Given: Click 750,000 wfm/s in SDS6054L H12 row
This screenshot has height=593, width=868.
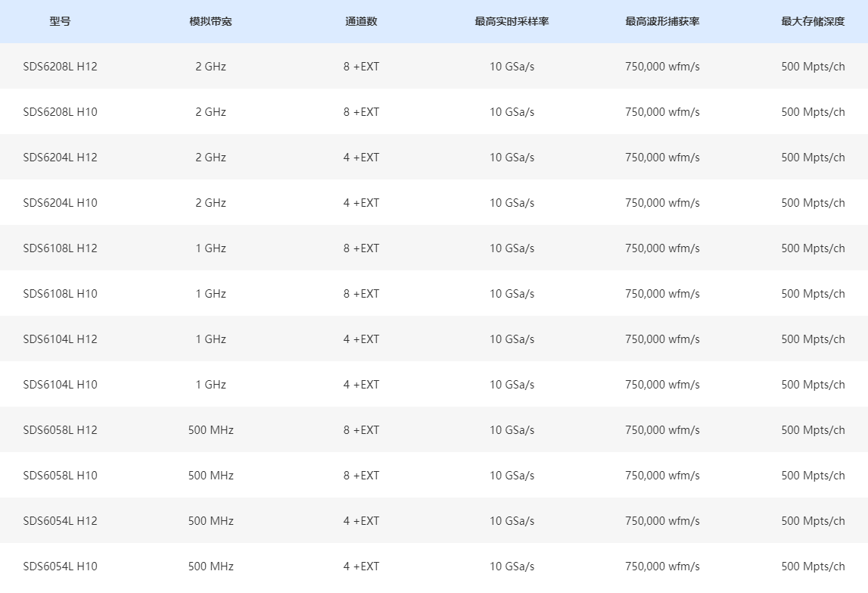Looking at the screenshot, I should click(x=662, y=521).
